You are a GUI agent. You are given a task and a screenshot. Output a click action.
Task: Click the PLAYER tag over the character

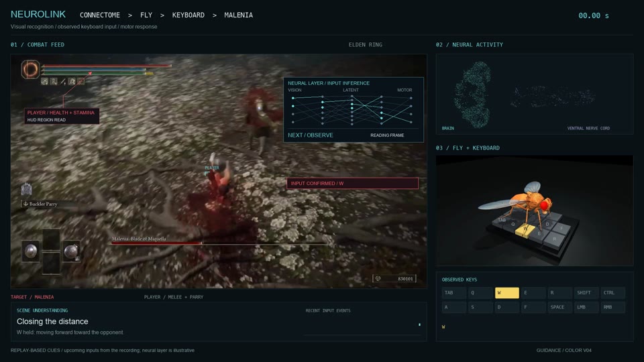[212, 168]
